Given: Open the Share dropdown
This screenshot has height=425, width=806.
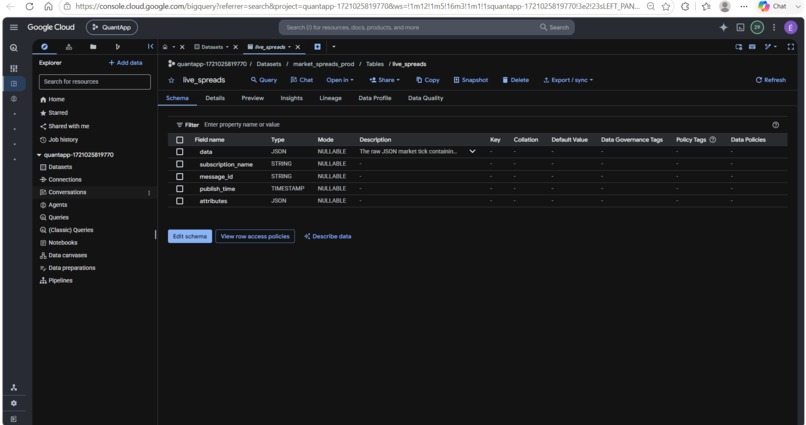Looking at the screenshot, I should coord(384,80).
